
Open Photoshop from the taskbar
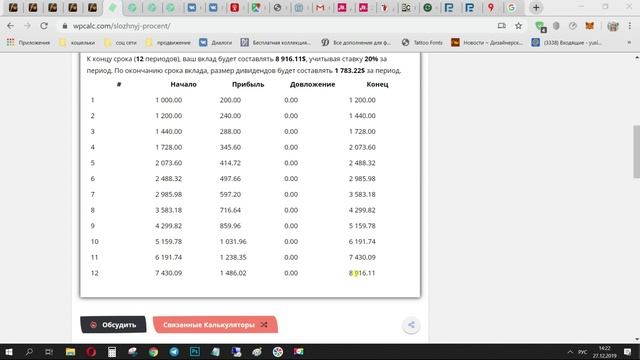pos(195,352)
